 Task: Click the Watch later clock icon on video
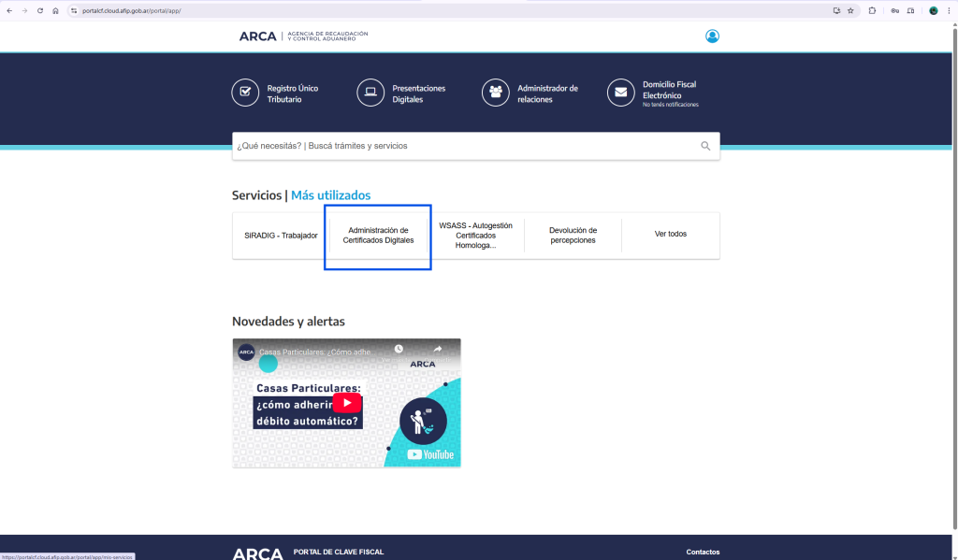[399, 350]
